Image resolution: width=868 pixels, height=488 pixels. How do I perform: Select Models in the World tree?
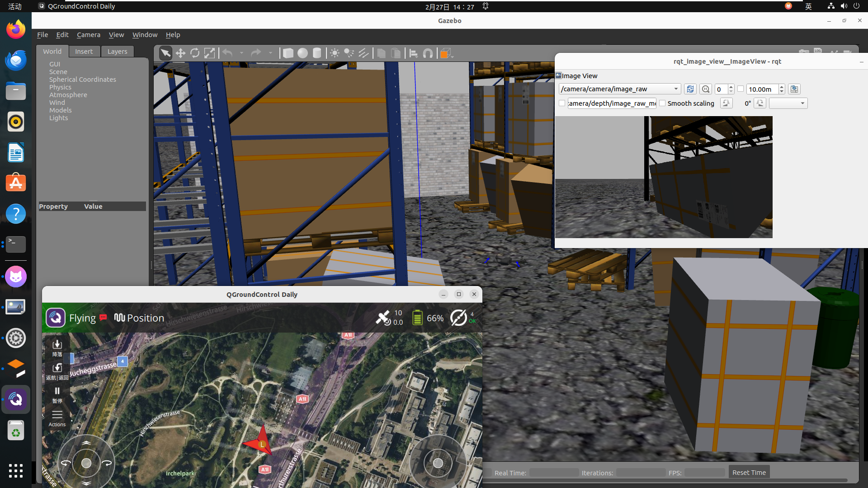pyautogui.click(x=61, y=110)
